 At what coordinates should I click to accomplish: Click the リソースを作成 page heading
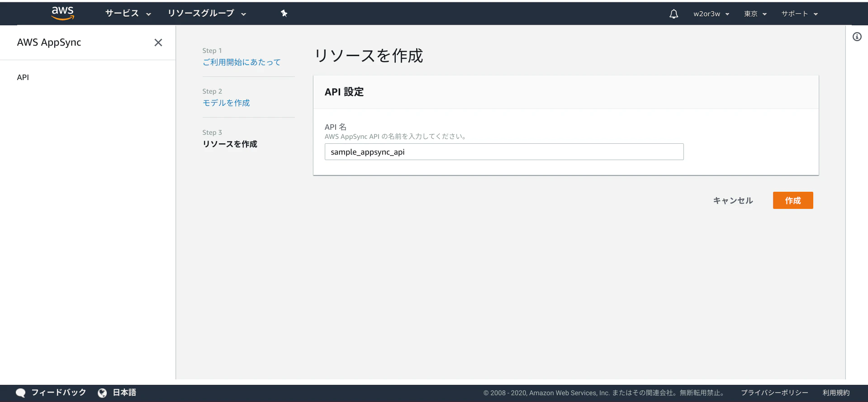[369, 56]
